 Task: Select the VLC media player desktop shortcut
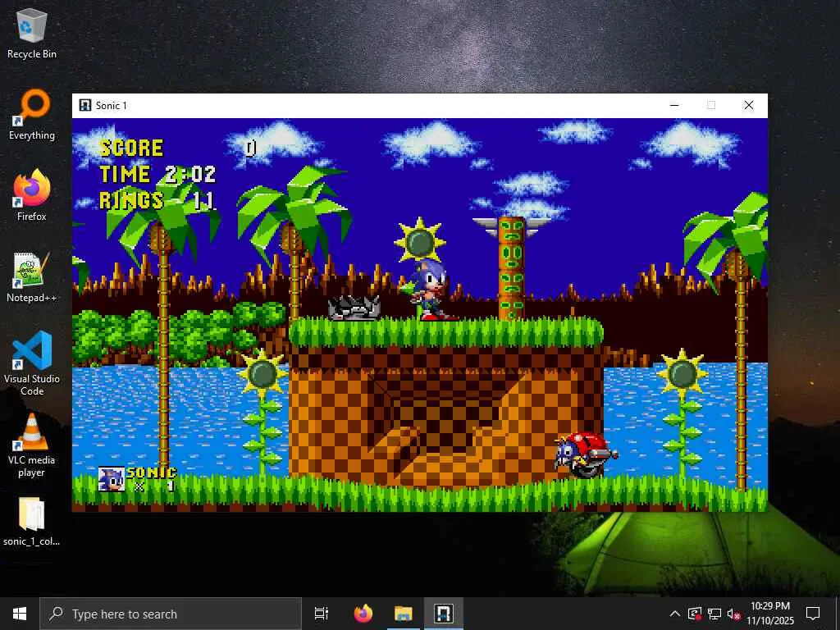[x=32, y=445]
